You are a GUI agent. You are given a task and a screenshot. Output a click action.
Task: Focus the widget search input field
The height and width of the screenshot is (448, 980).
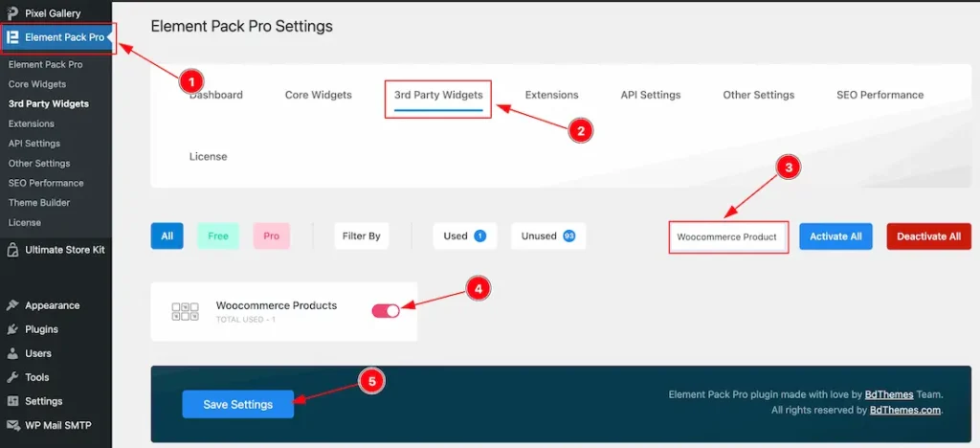728,236
